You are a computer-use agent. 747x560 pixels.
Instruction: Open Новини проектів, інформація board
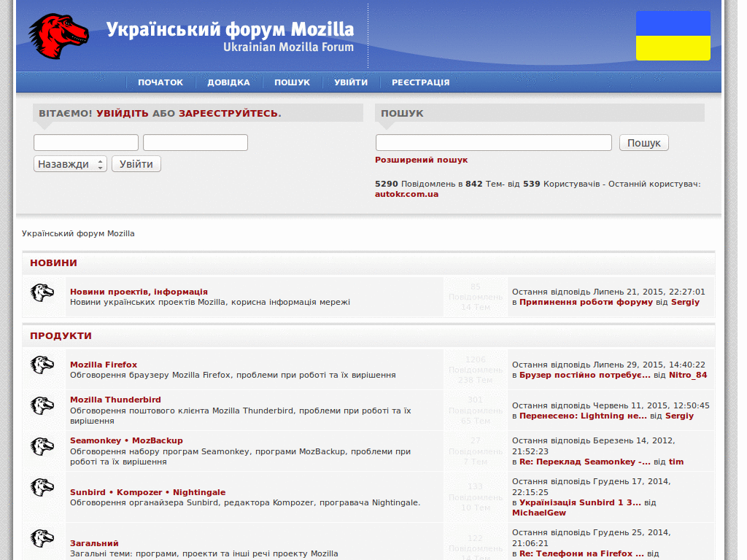(x=139, y=292)
